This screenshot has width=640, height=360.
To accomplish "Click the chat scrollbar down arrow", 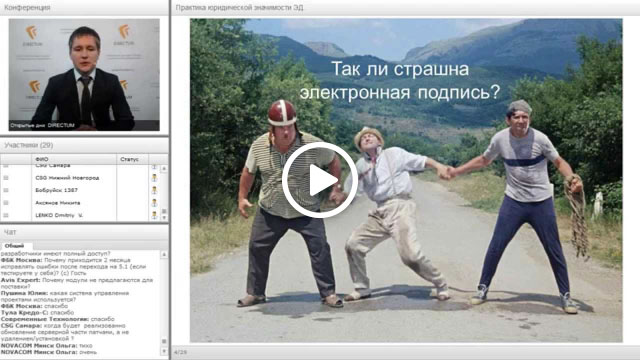I will (164, 351).
